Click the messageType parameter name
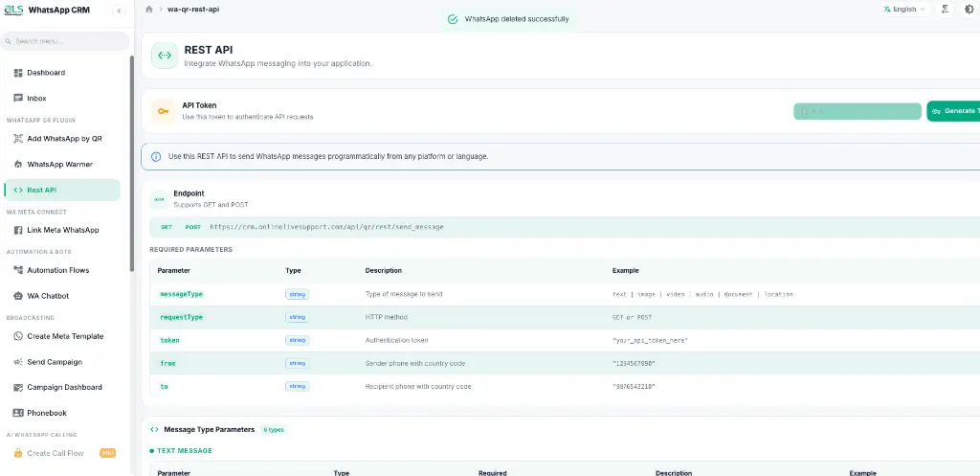Screen dimensions: 980x476 [181, 294]
